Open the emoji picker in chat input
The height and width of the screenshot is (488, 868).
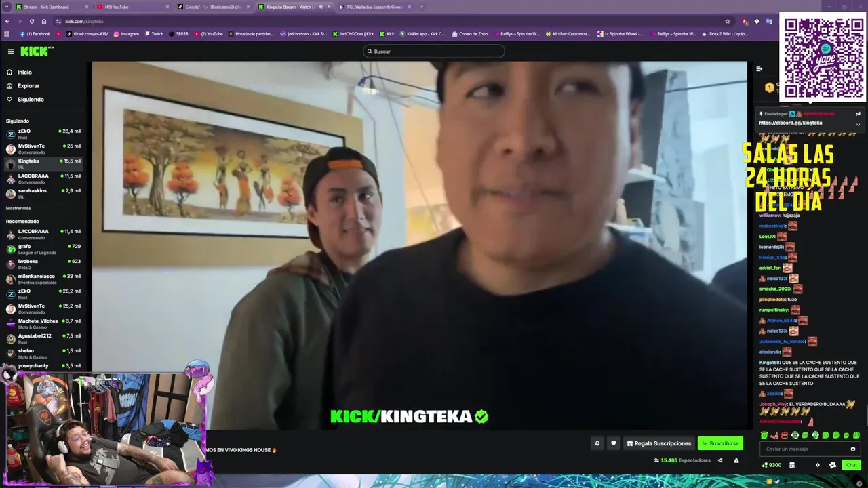pyautogui.click(x=853, y=449)
